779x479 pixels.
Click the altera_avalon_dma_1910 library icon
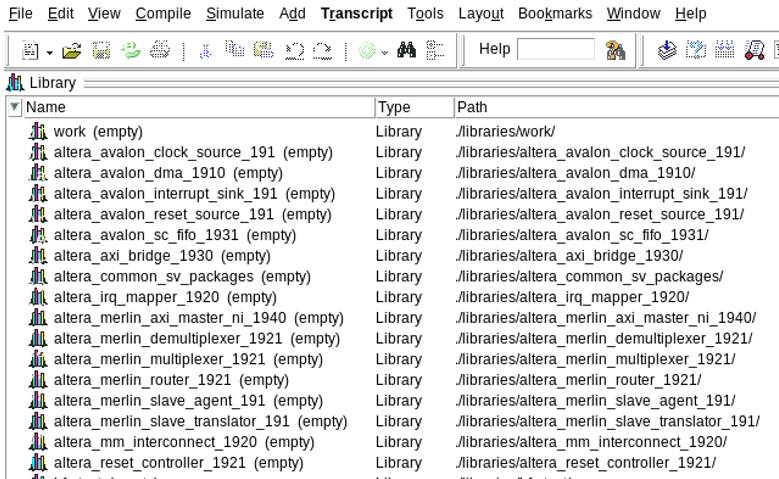[38, 173]
